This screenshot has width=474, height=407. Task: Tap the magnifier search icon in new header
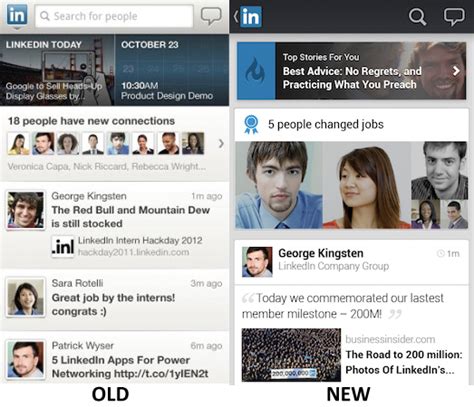417,16
